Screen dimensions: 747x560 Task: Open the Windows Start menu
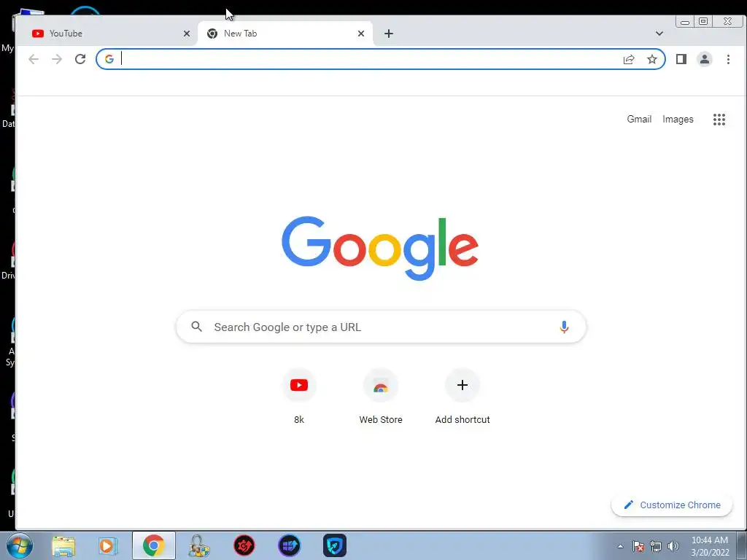20,545
